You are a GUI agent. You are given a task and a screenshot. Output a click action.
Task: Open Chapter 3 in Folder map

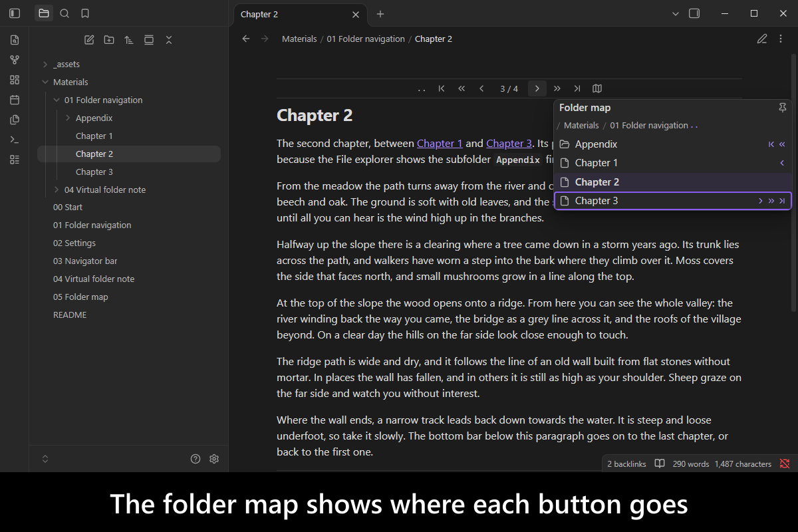coord(673,201)
